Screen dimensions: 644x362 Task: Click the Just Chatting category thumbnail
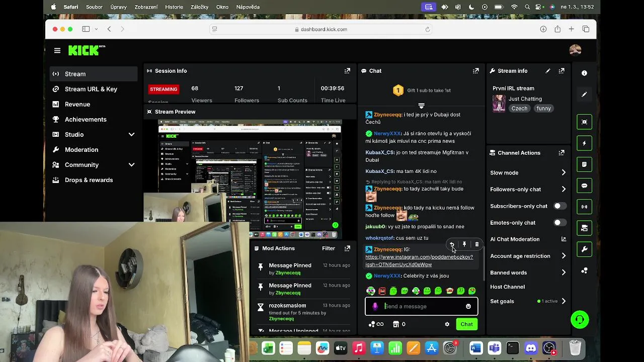coord(499,104)
